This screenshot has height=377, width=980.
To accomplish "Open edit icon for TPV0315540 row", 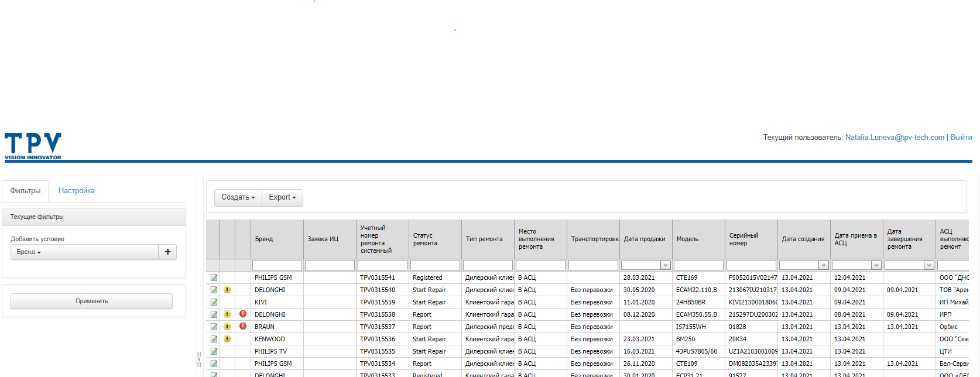I will point(214,290).
